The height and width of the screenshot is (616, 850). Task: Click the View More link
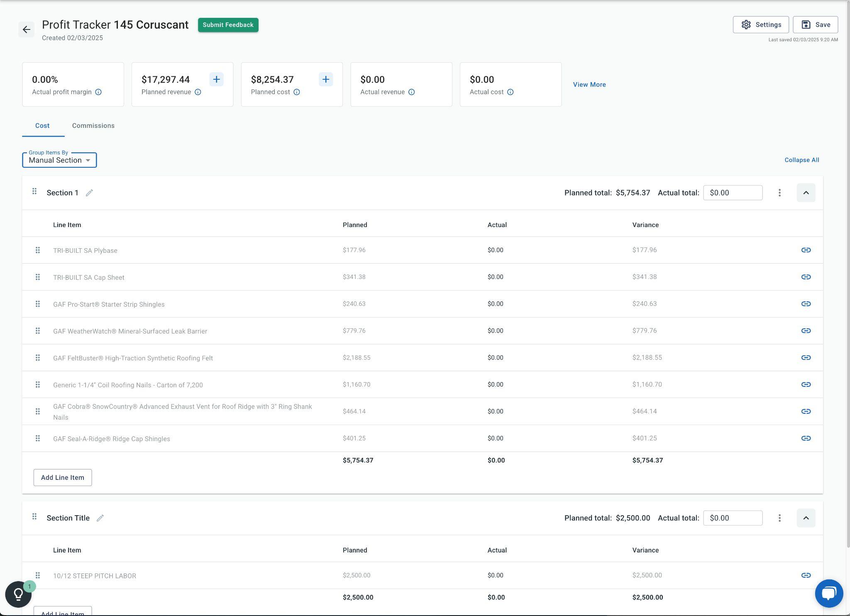(x=589, y=85)
